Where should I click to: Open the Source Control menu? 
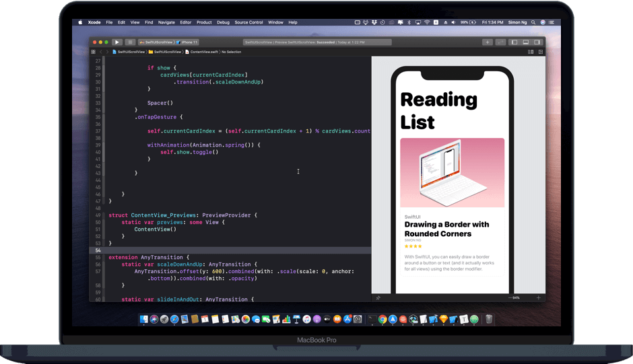(248, 22)
